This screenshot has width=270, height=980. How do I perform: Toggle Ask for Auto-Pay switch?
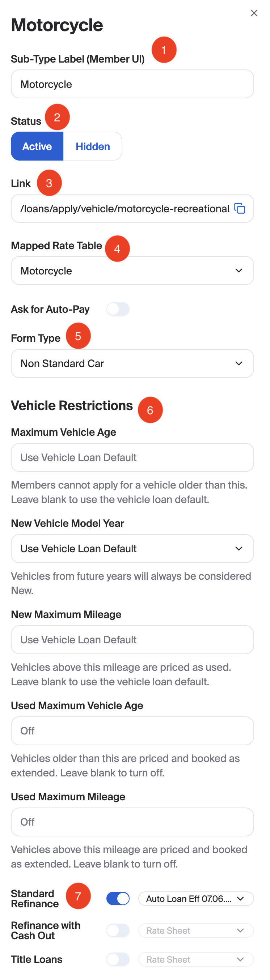click(118, 309)
